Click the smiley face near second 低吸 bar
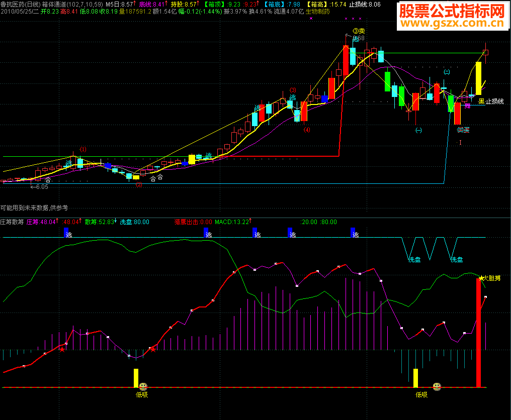The height and width of the screenshot is (420, 511). point(437,386)
